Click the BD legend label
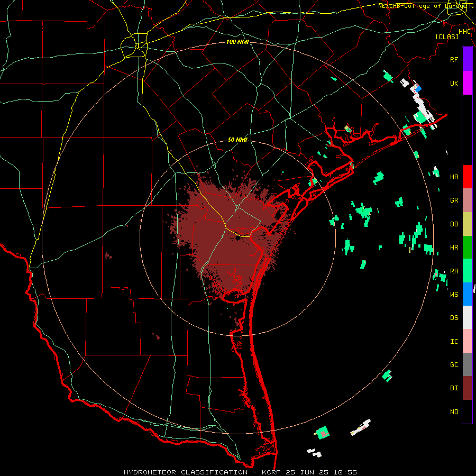Screen dimensions: 476x476 [x=454, y=224]
